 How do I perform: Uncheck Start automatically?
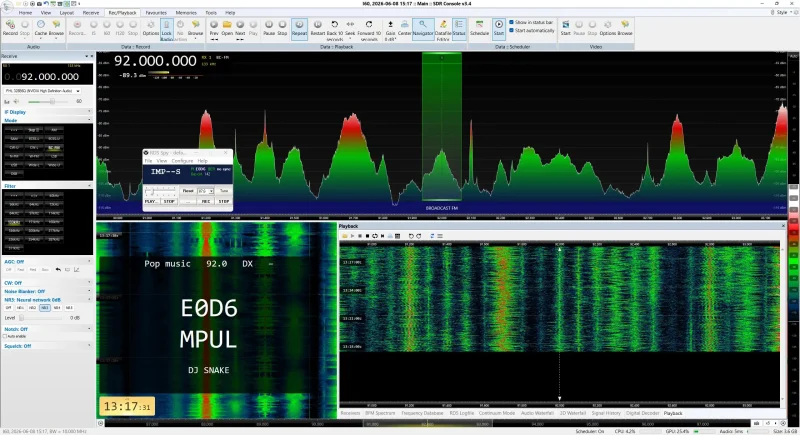[x=511, y=31]
